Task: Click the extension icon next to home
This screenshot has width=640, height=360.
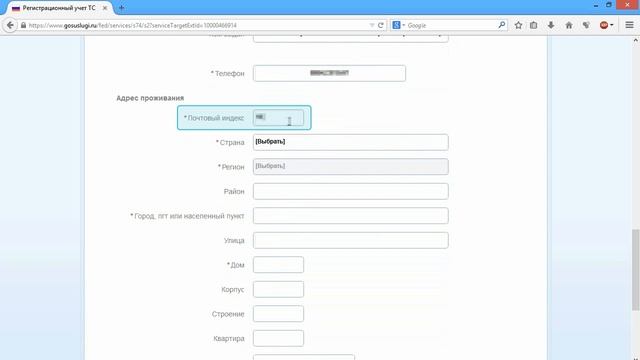Action: 586,25
